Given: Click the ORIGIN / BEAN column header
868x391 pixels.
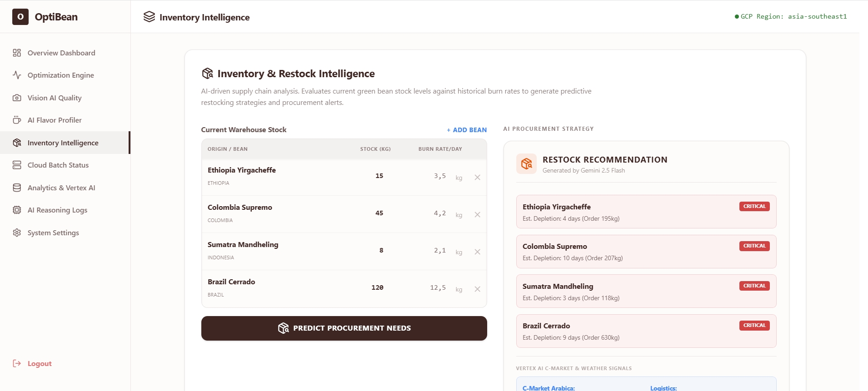Looking at the screenshot, I should 228,149.
